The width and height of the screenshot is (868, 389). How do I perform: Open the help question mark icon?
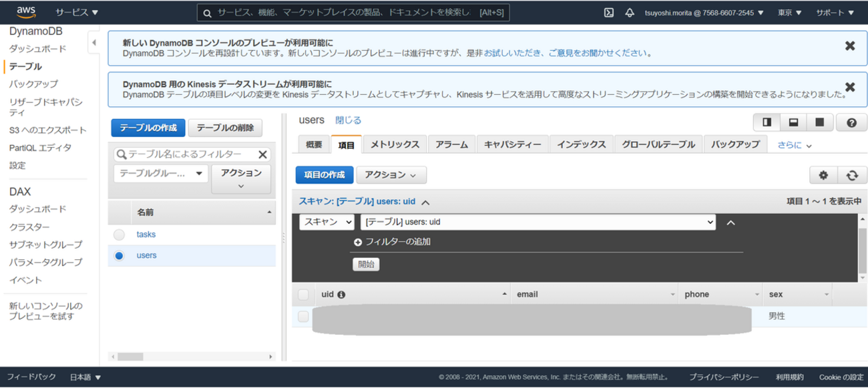pyautogui.click(x=851, y=122)
